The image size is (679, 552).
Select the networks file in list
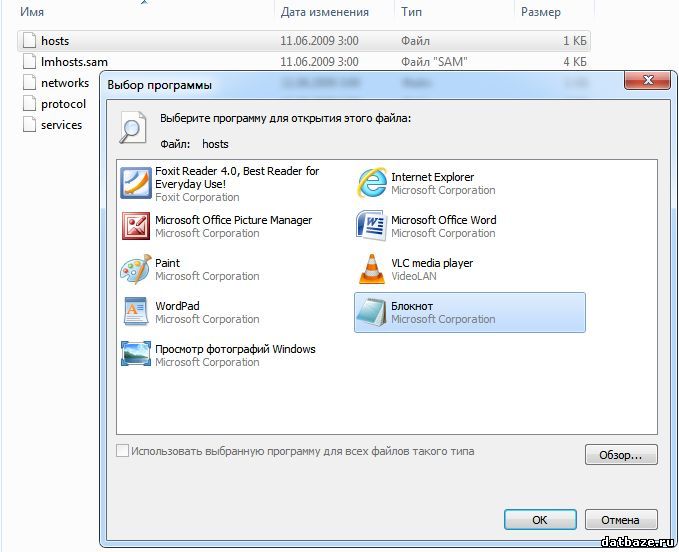click(x=64, y=83)
